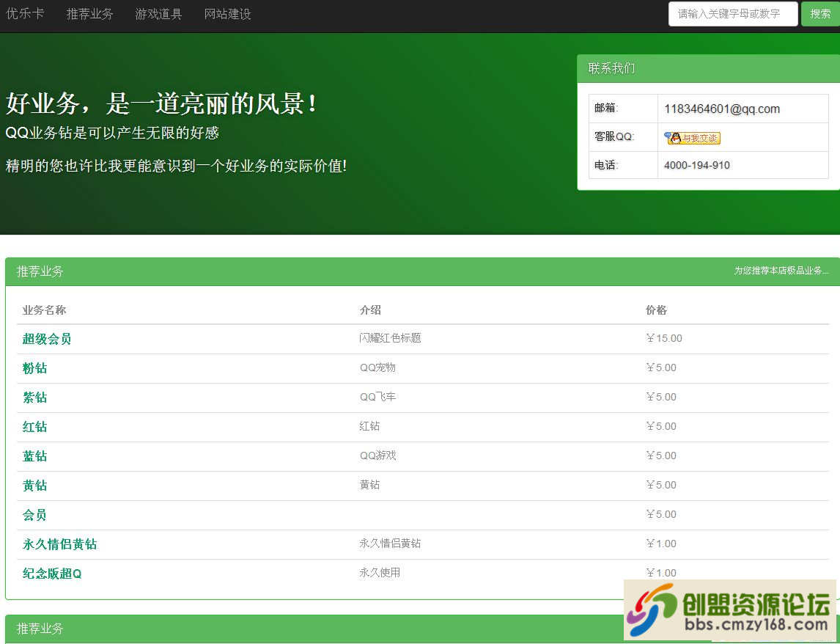Viewport: 840px width, 644px height.
Task: Select the ￥1.00 price of 永久情侣黄钻
Action: pyautogui.click(x=661, y=544)
